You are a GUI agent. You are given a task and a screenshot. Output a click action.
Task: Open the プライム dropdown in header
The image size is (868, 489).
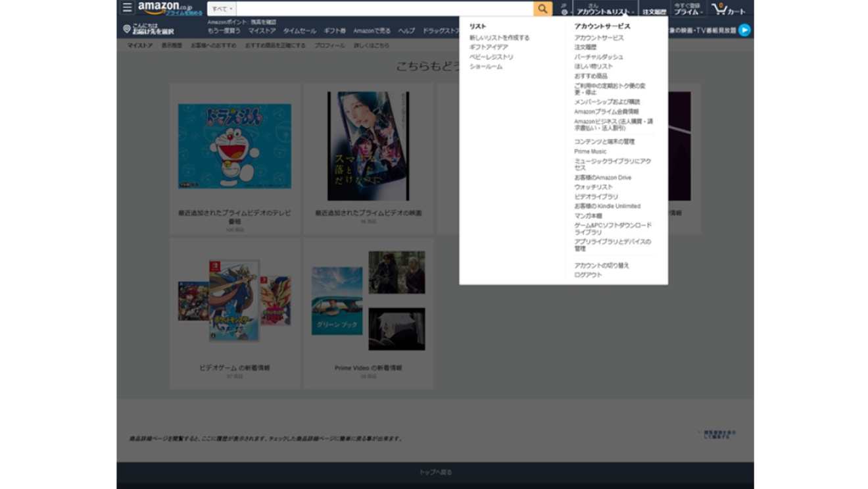[x=688, y=9]
